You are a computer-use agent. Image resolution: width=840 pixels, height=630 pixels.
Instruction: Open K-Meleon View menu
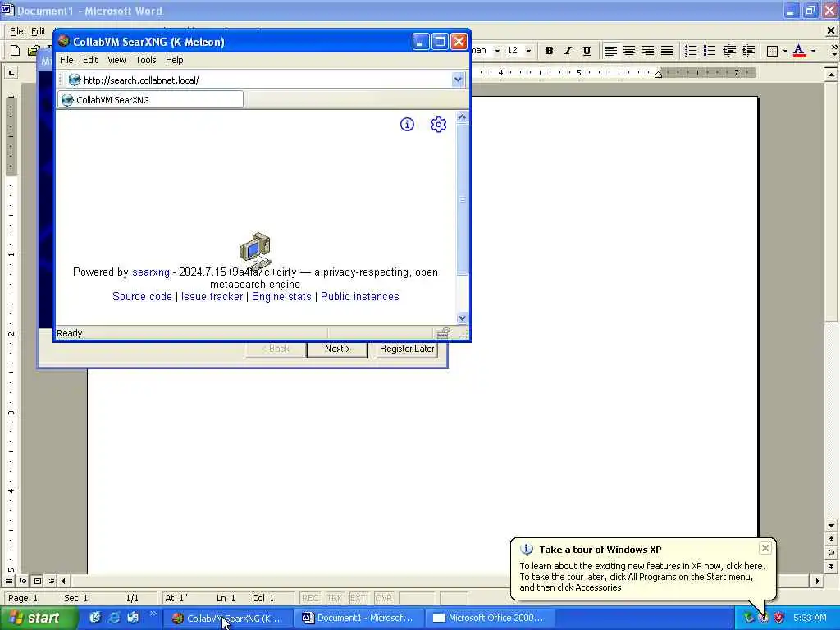pos(116,60)
